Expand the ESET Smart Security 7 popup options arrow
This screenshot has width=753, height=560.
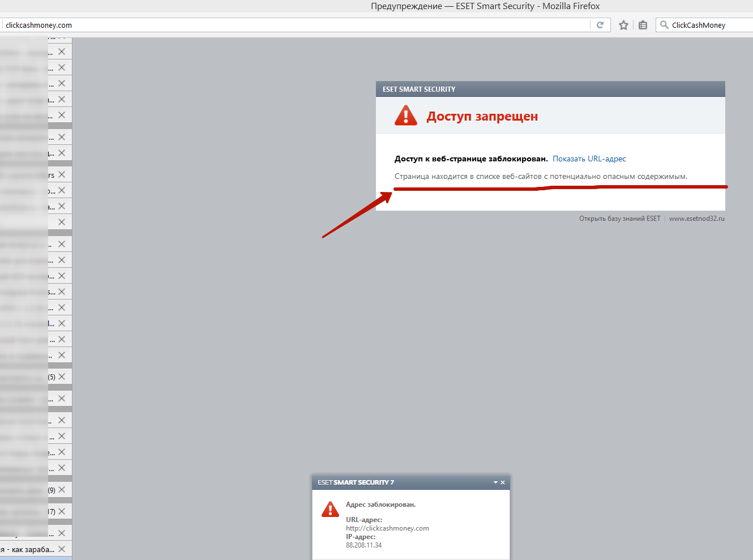pyautogui.click(x=495, y=482)
